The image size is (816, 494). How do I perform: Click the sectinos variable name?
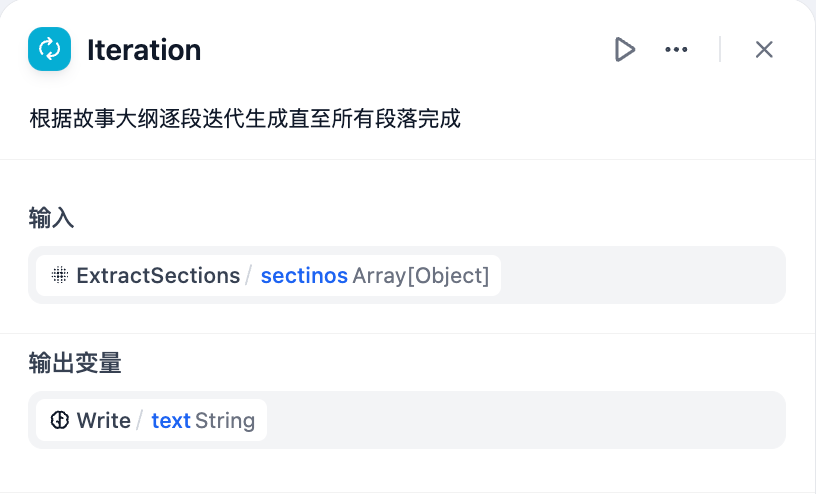(304, 276)
